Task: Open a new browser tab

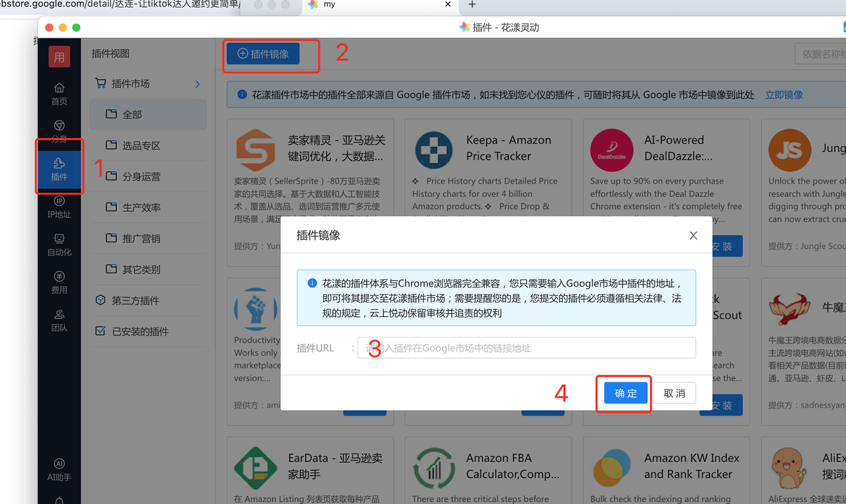Action: tap(472, 5)
